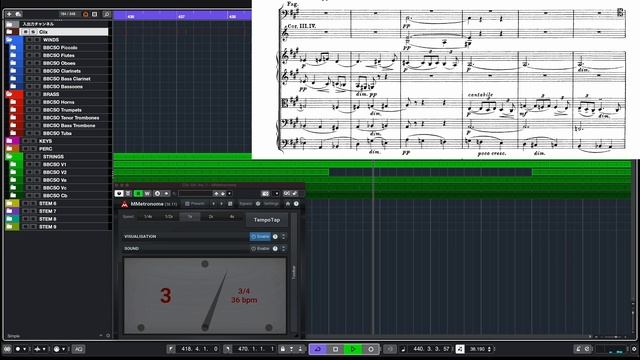Click the punch lock icon in transport bar
The height and width of the screenshot is (360, 640).
[282, 349]
